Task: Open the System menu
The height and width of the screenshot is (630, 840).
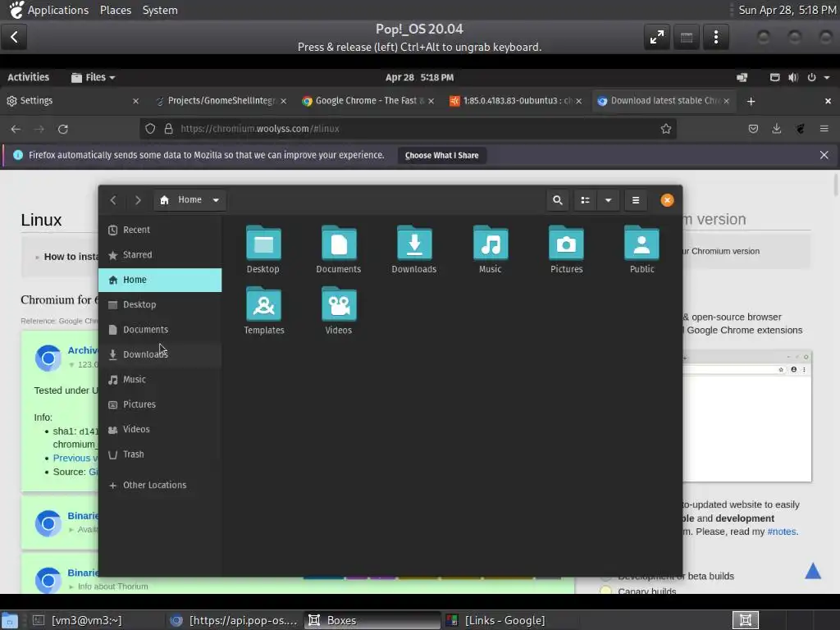Action: coord(160,10)
